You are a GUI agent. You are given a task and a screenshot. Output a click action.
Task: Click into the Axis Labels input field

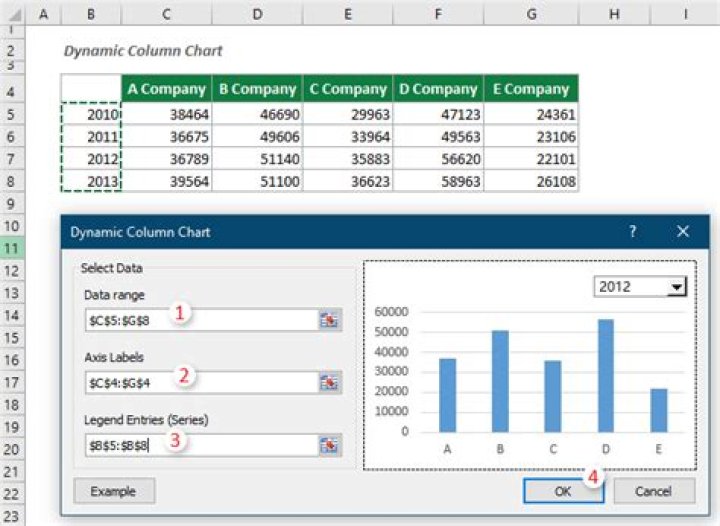(x=202, y=382)
